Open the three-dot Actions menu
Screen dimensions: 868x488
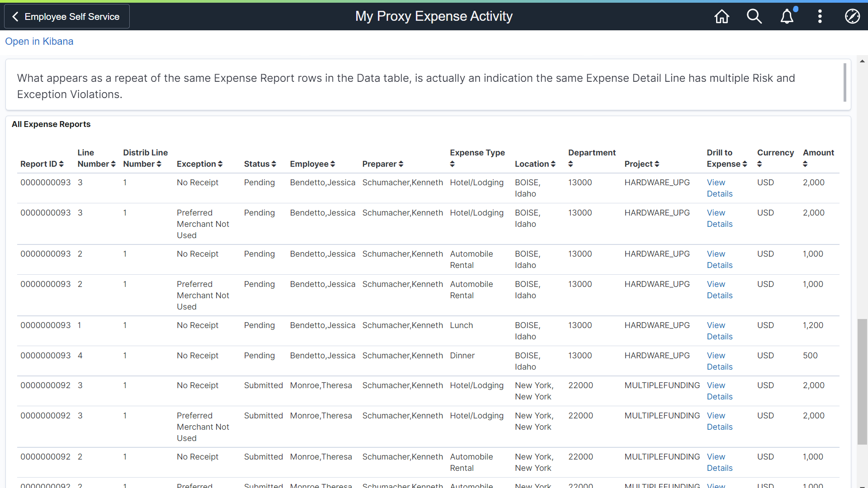tap(820, 17)
